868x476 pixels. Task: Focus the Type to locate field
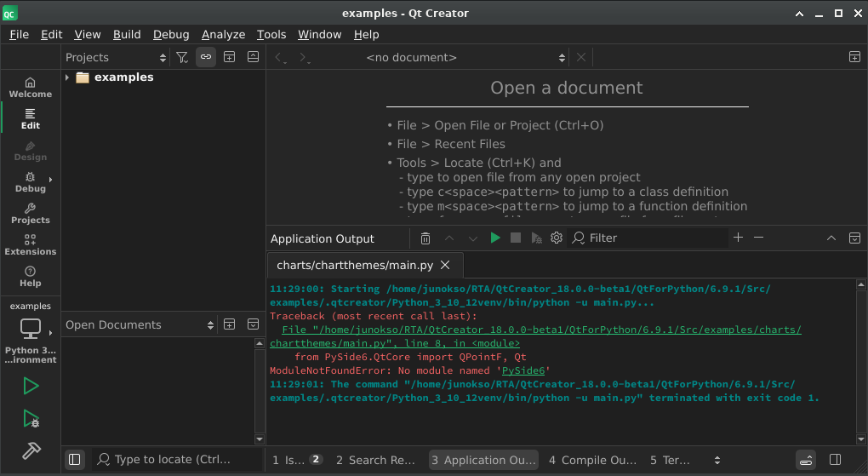[177, 459]
